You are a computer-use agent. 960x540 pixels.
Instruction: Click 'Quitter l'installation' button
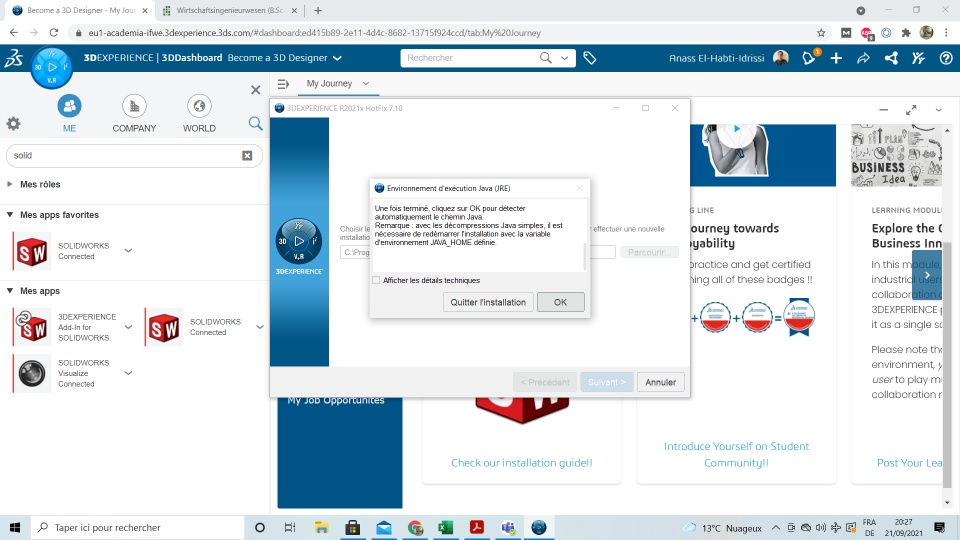pyautogui.click(x=488, y=302)
